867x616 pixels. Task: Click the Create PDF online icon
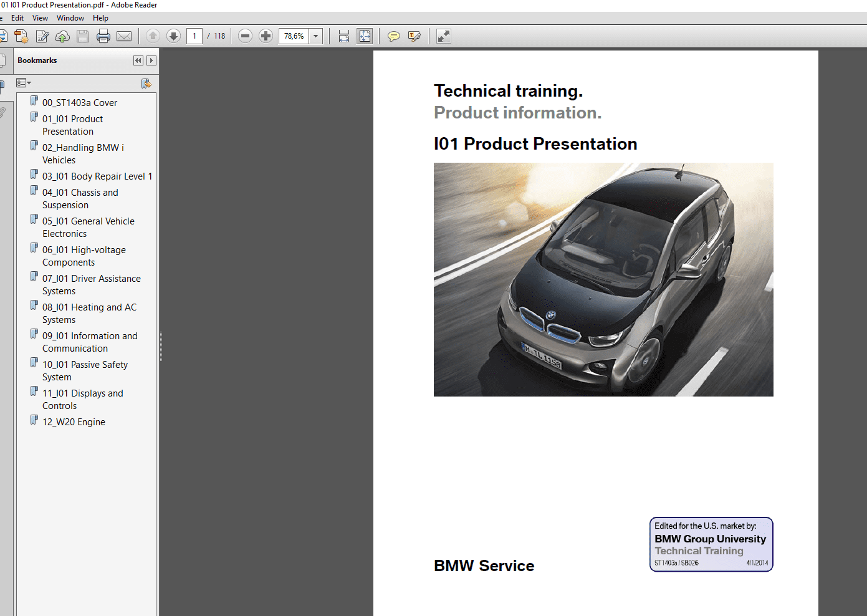click(x=21, y=36)
